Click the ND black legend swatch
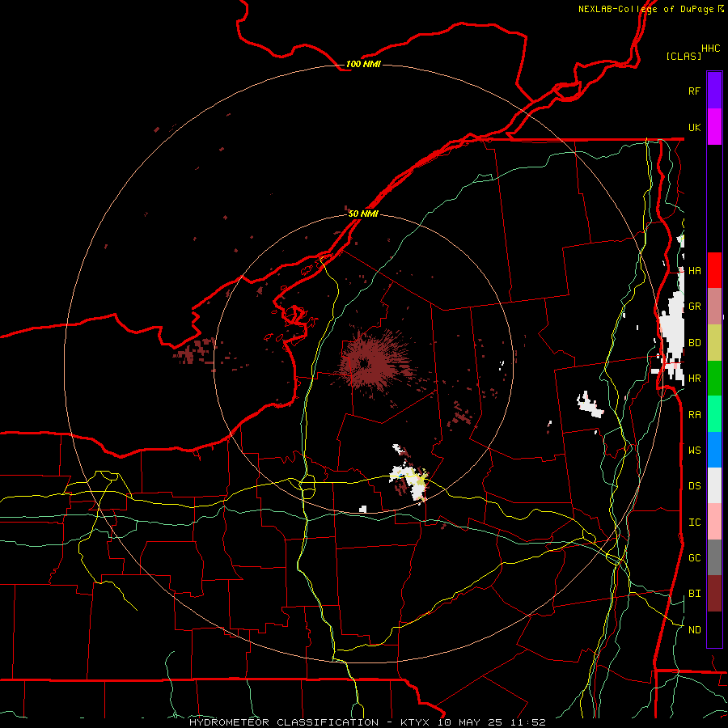Image resolution: width=728 pixels, height=728 pixels. pos(714,629)
